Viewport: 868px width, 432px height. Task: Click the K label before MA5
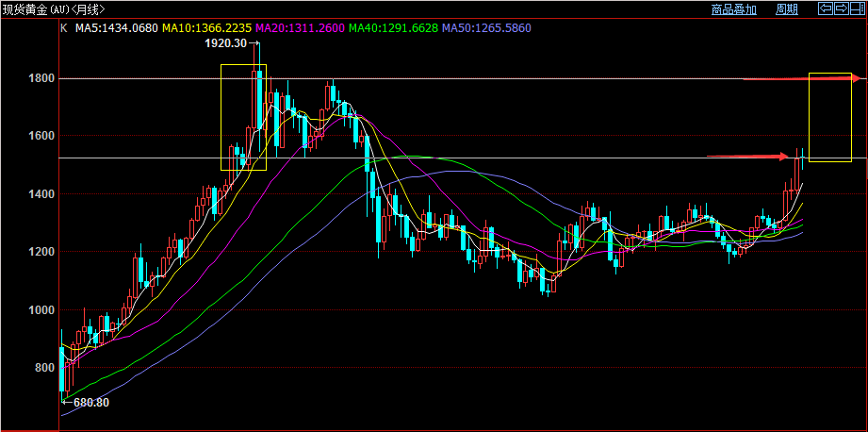tap(64, 27)
